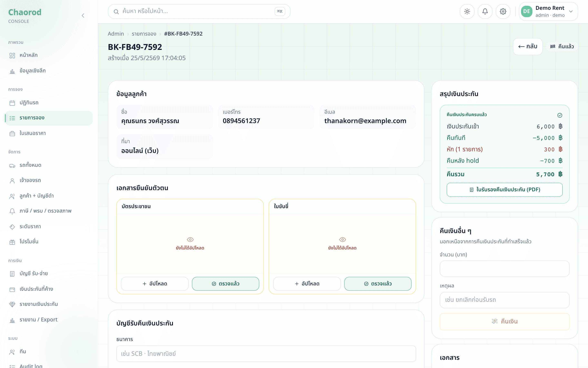The image size is (588, 368).
Task: Click เงินประกันเข้า 6,000 row
Action: click(504, 126)
